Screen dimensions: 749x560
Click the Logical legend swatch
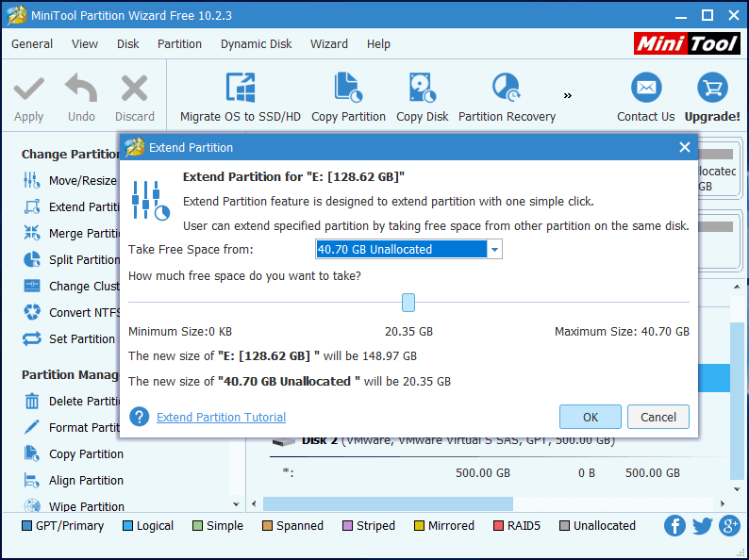tap(128, 526)
